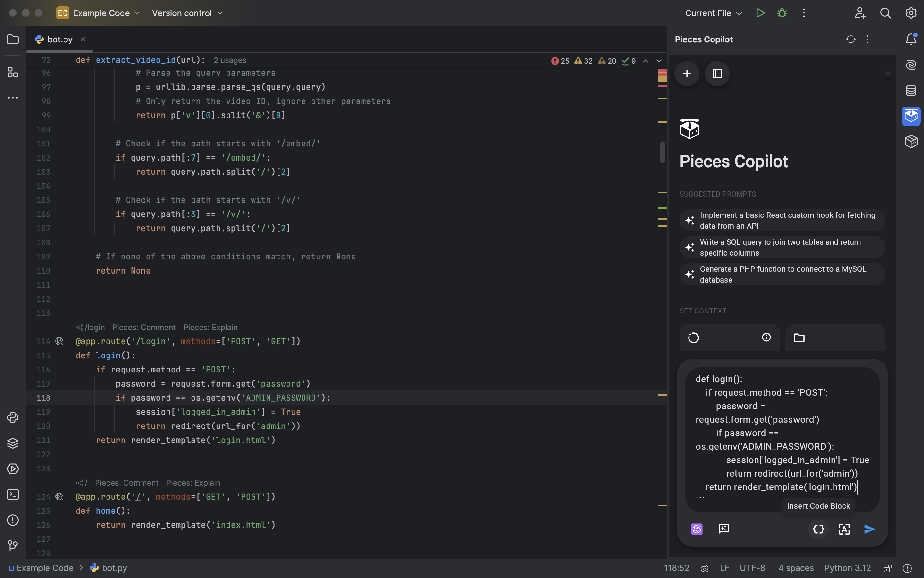924x578 pixels.
Task: Show more tool windows ellipsis
Action: click(x=13, y=98)
